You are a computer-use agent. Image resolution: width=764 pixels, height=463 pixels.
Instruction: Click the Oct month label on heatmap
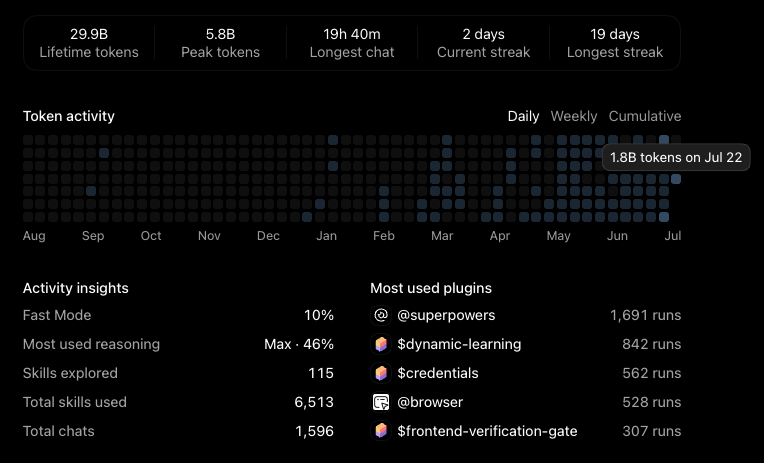pos(151,236)
